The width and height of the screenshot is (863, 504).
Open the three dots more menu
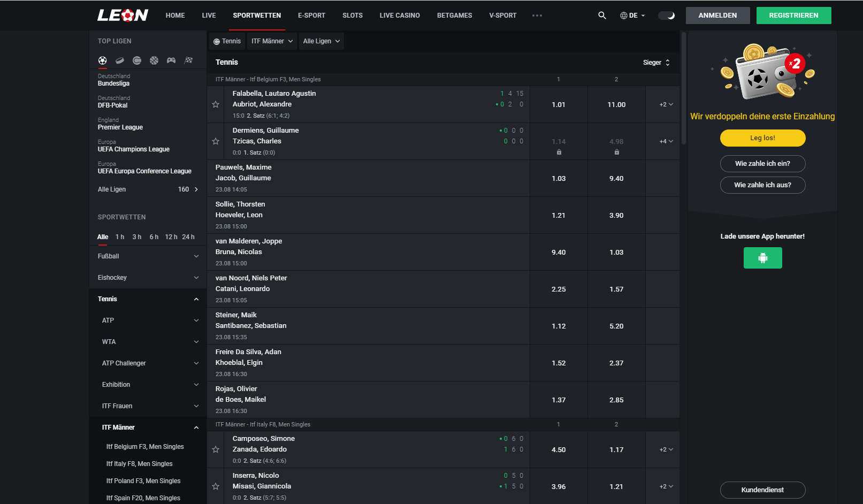click(x=537, y=16)
